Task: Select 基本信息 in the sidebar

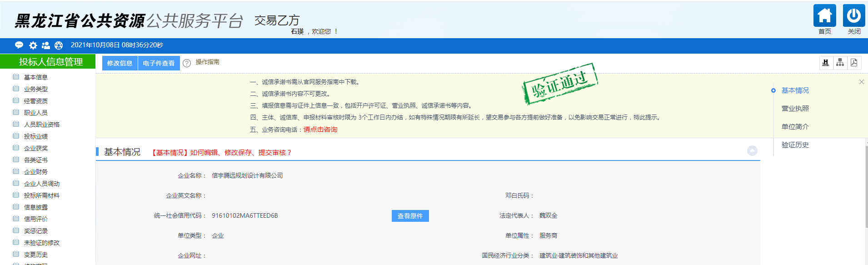Action: coord(35,77)
